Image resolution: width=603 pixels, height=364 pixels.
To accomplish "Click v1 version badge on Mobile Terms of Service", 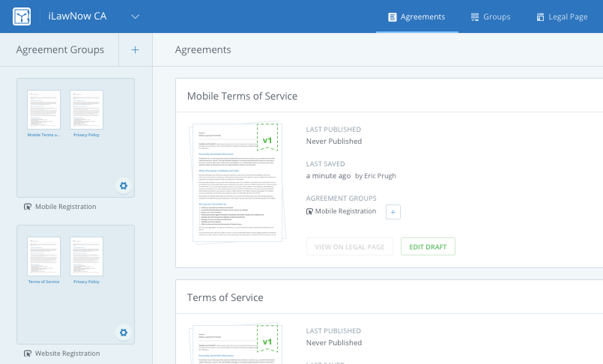I will [267, 137].
